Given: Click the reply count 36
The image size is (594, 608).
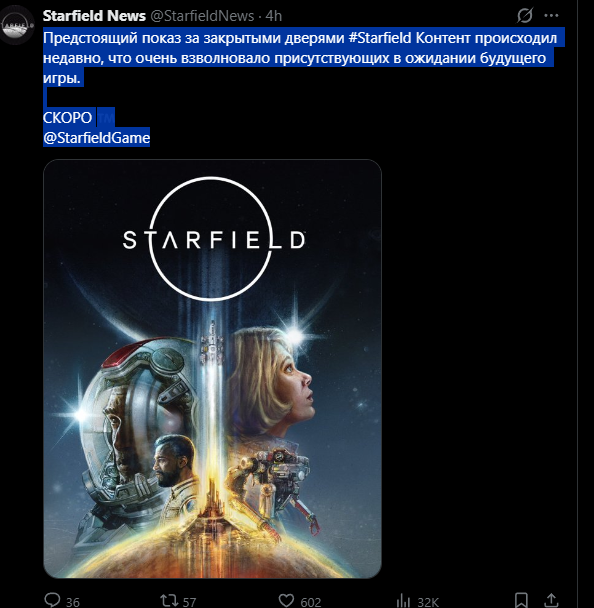Looking at the screenshot, I should point(73,602).
